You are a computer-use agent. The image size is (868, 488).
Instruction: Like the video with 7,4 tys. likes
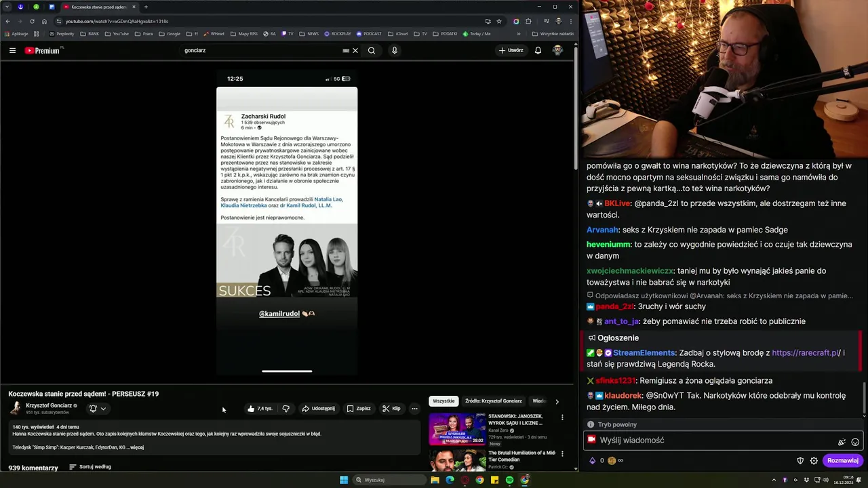click(260, 409)
